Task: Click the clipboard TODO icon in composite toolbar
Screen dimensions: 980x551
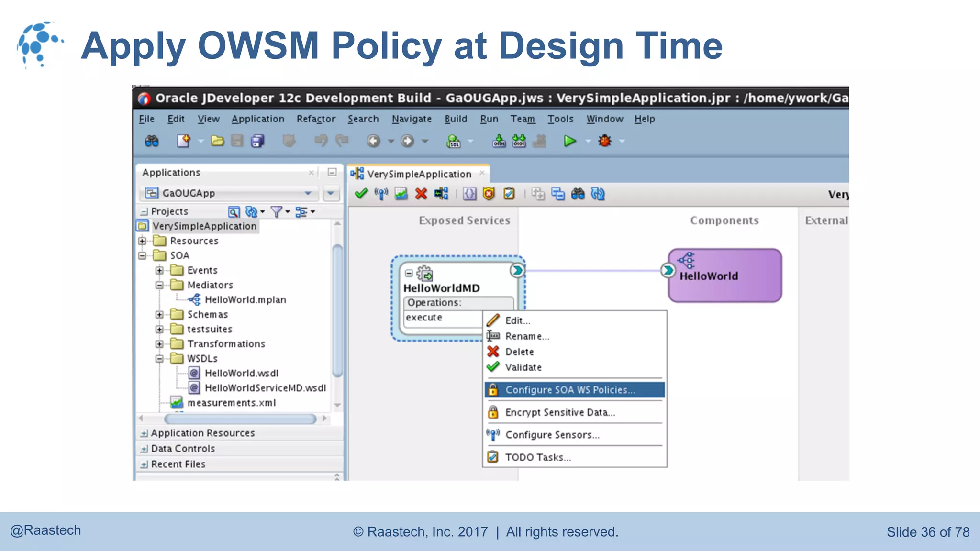Action: 509,194
